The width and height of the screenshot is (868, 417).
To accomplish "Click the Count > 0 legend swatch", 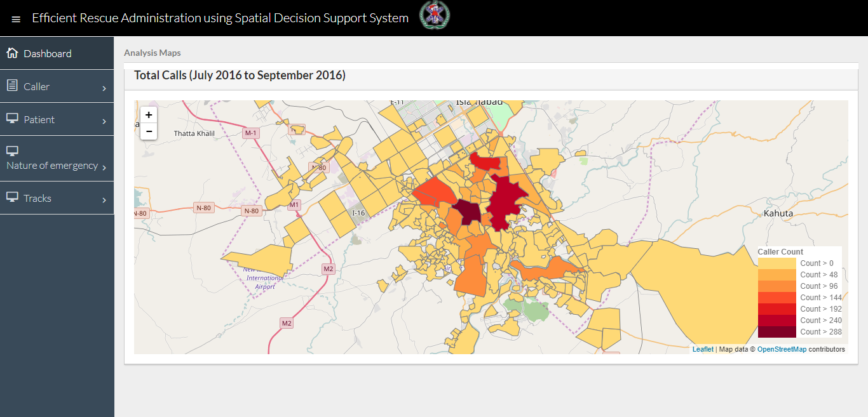I will tap(776, 263).
